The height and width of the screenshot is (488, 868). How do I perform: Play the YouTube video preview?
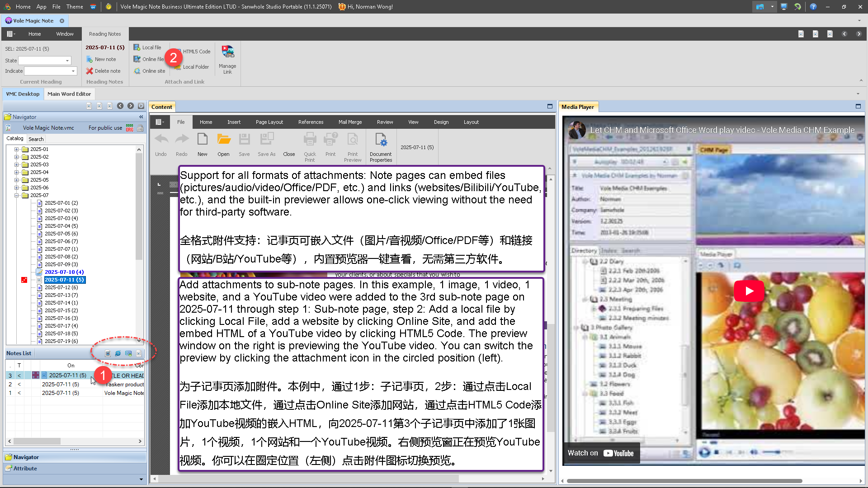click(749, 291)
